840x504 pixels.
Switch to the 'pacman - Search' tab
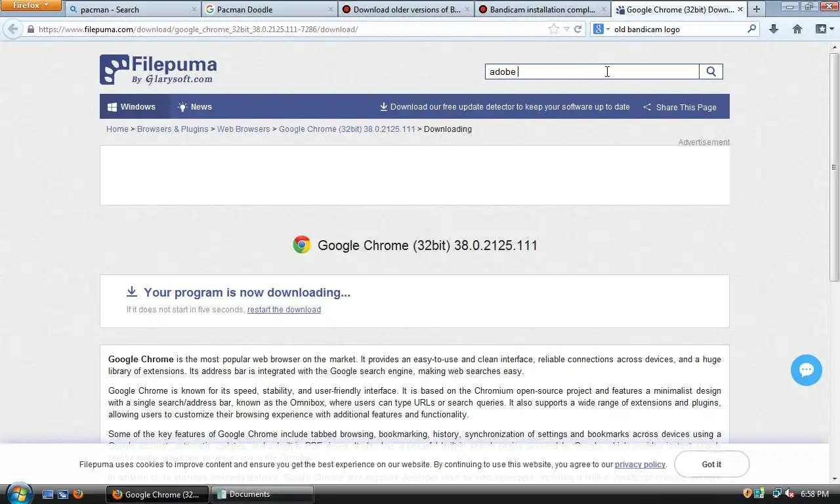pyautogui.click(x=132, y=9)
